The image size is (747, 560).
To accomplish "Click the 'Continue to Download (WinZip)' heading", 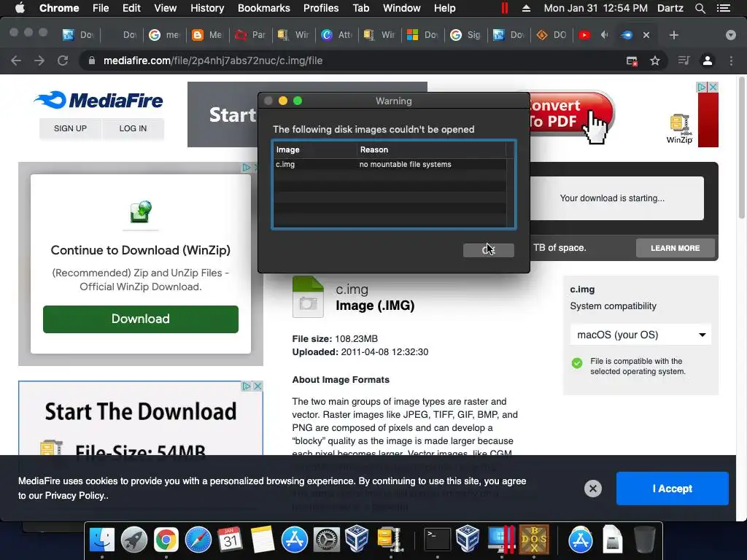I will click(x=141, y=251).
